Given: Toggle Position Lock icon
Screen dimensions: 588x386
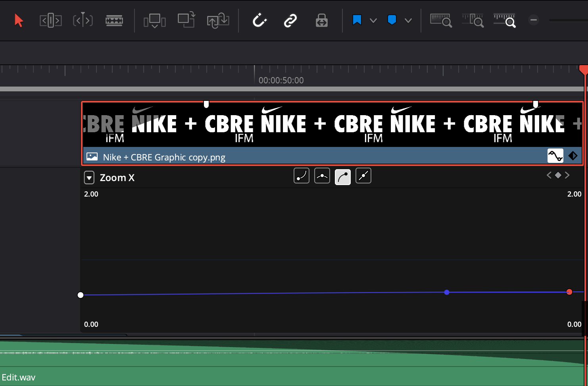Looking at the screenshot, I should click(x=321, y=20).
